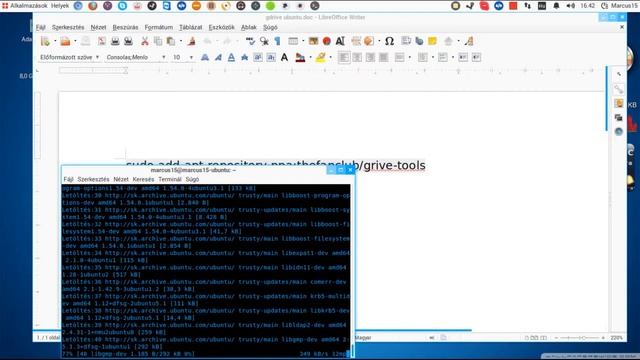Click the Insert Text Box icon
The height and width of the screenshot is (360, 640).
click(340, 41)
